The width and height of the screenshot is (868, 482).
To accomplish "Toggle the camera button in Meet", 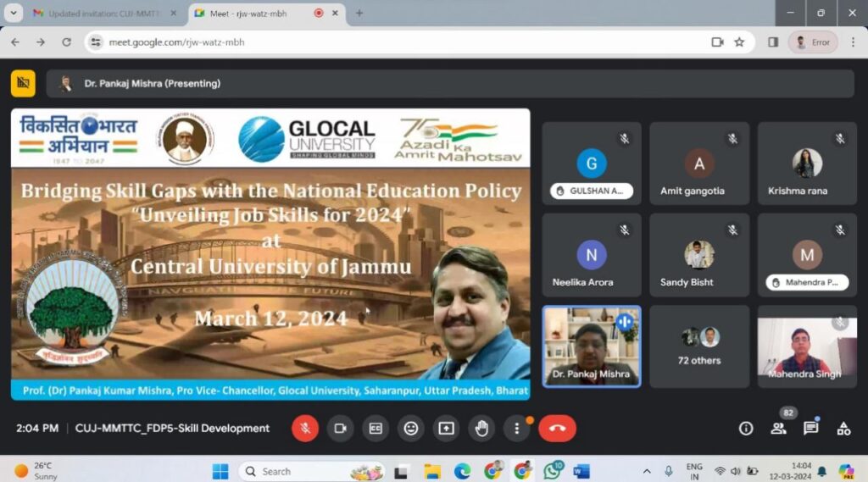I will (x=340, y=429).
